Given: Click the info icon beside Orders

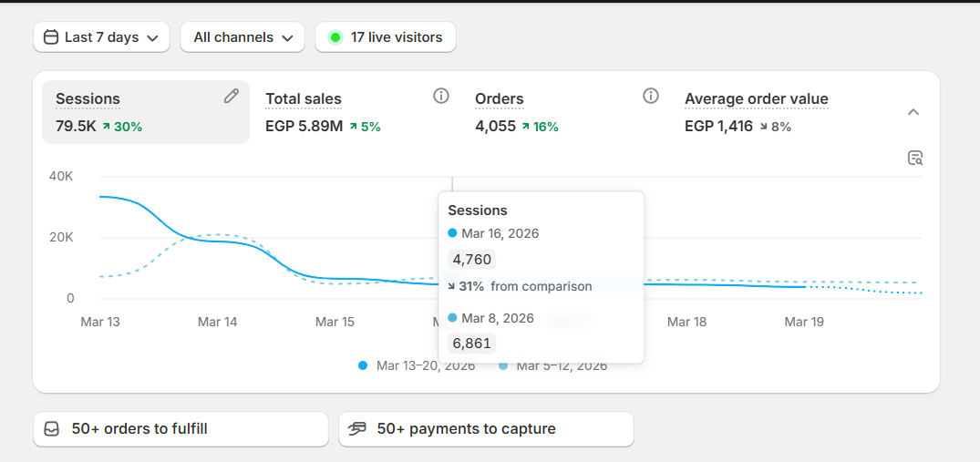Looking at the screenshot, I should click(x=651, y=96).
